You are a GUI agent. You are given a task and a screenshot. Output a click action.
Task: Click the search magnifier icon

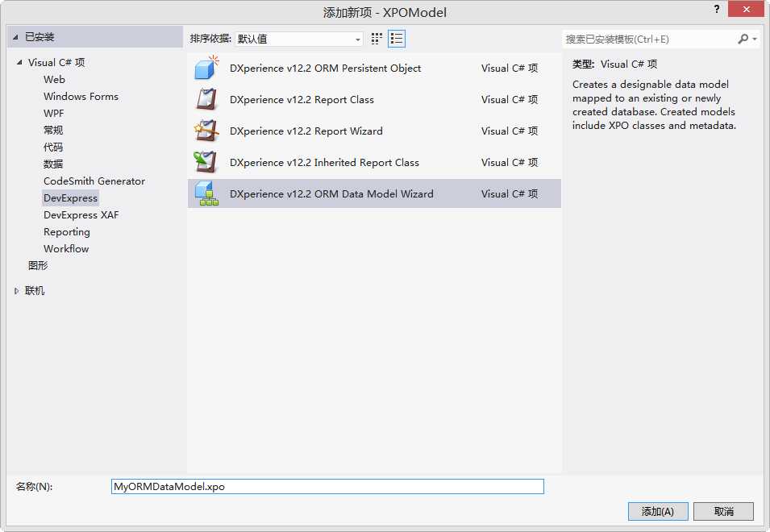[x=743, y=39]
